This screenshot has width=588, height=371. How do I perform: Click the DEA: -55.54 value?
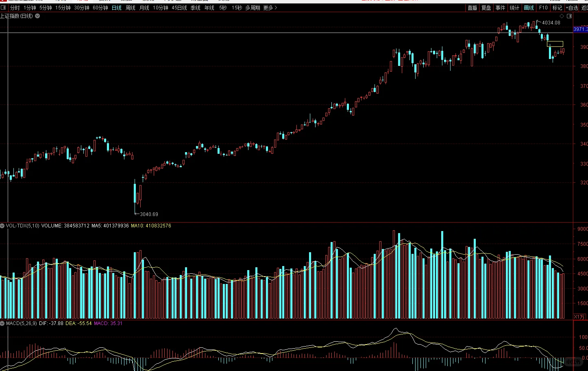click(78, 323)
